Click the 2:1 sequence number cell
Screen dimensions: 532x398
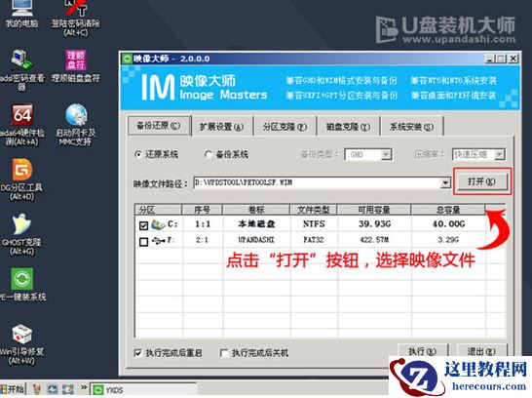(202, 240)
